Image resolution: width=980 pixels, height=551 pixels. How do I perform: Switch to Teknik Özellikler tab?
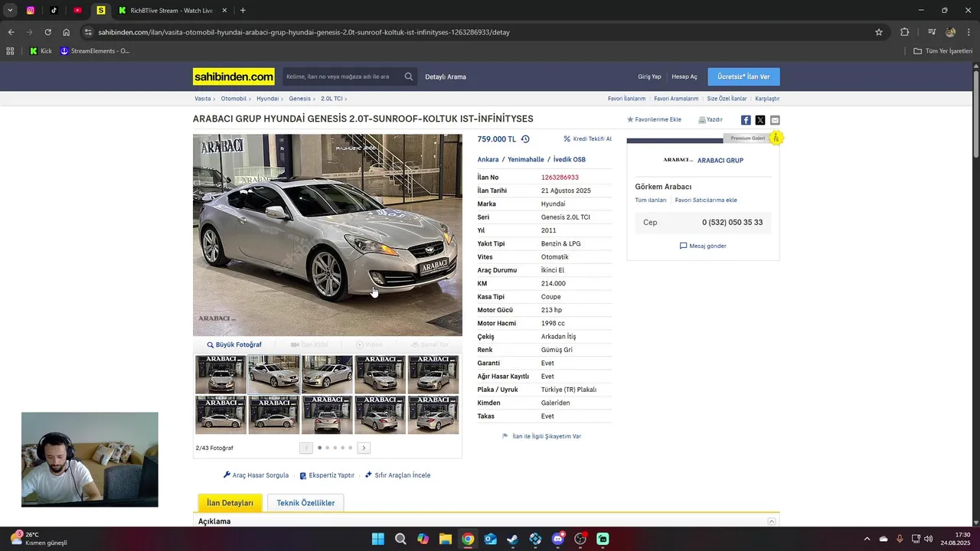tap(305, 503)
